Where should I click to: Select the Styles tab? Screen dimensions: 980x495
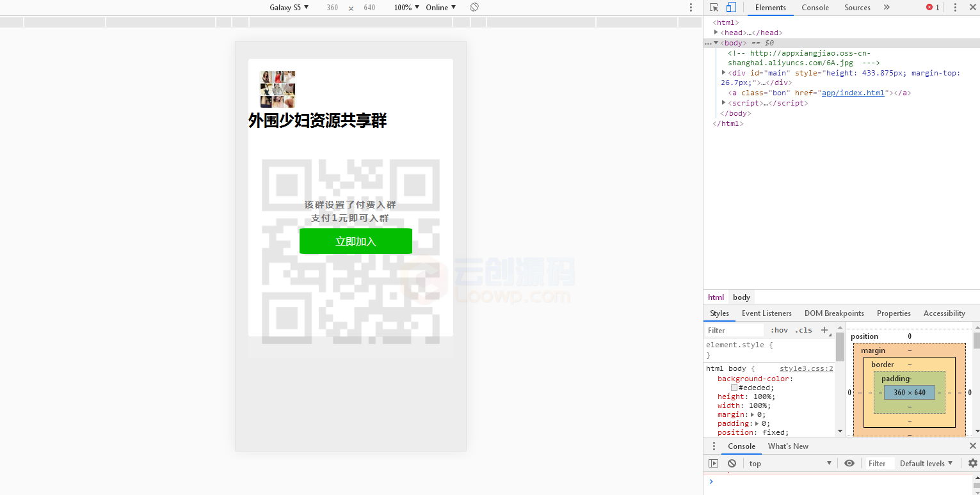click(x=719, y=313)
